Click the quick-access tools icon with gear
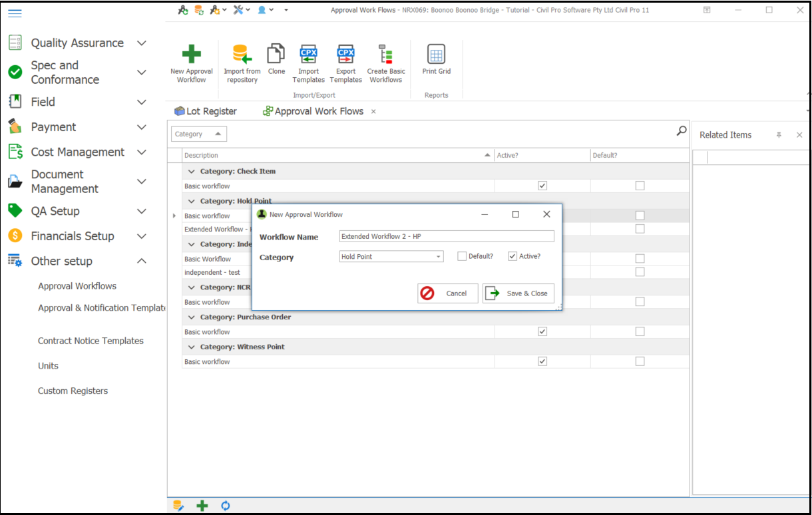Image resolution: width=812 pixels, height=515 pixels. (214, 10)
